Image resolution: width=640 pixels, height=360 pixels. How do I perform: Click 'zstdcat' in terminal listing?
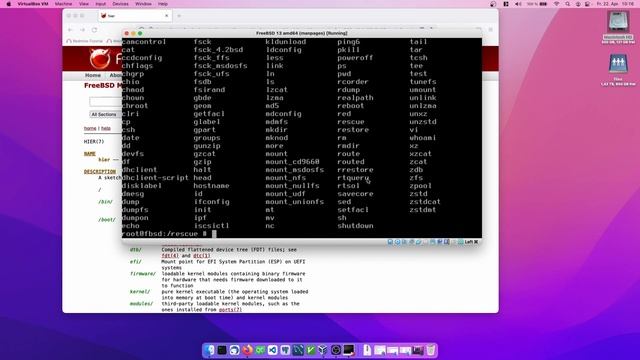(425, 202)
